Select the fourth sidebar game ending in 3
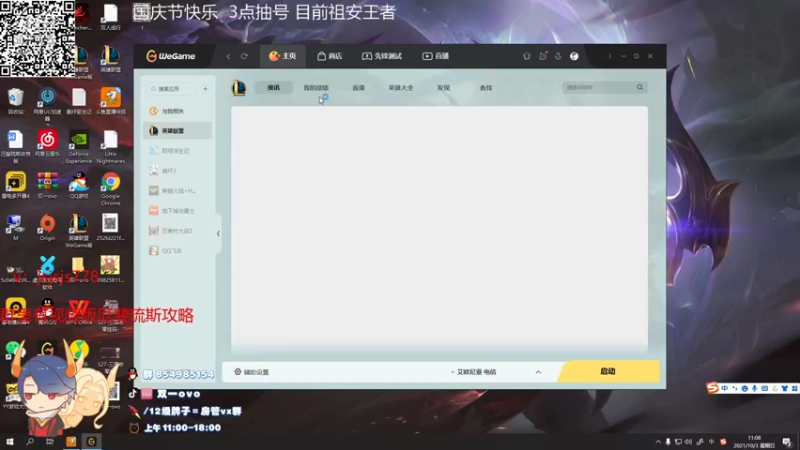The height and width of the screenshot is (450, 800). 177,170
